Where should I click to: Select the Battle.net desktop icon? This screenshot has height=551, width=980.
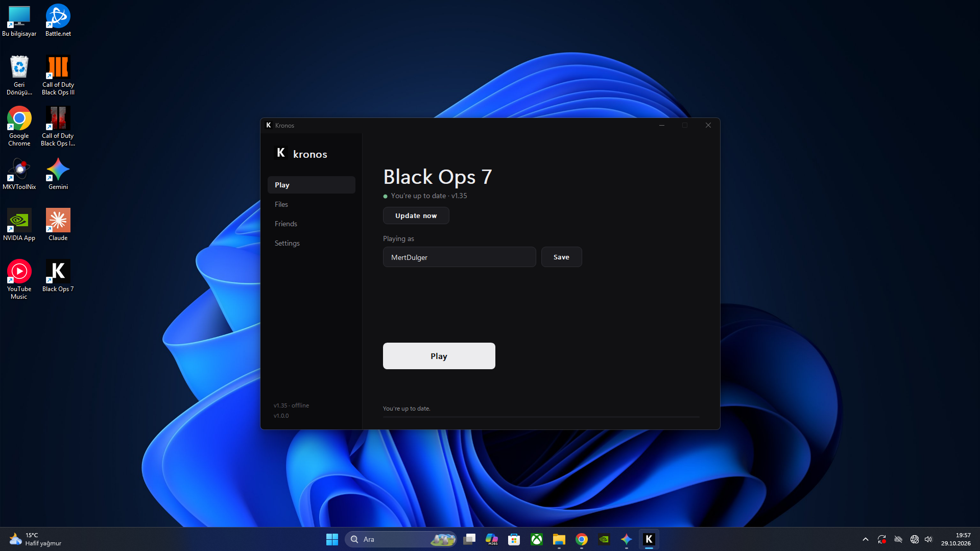58,21
